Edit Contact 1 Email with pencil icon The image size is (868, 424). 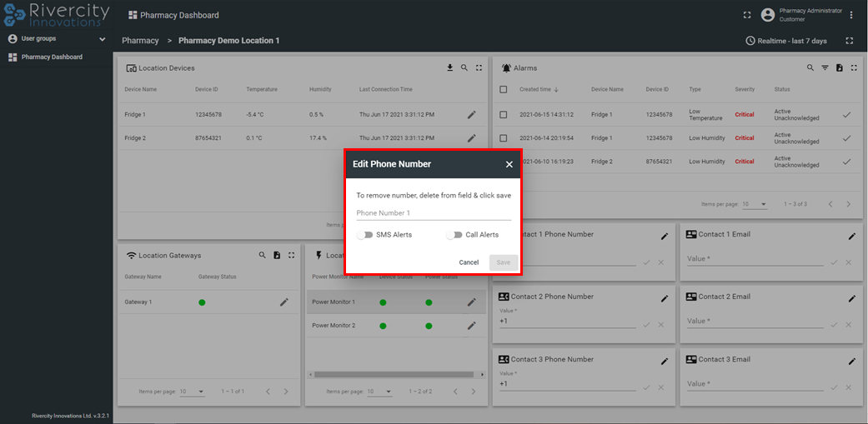[851, 237]
